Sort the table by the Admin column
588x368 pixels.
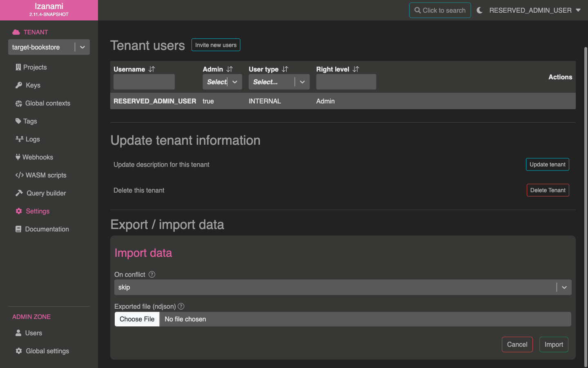(229, 69)
